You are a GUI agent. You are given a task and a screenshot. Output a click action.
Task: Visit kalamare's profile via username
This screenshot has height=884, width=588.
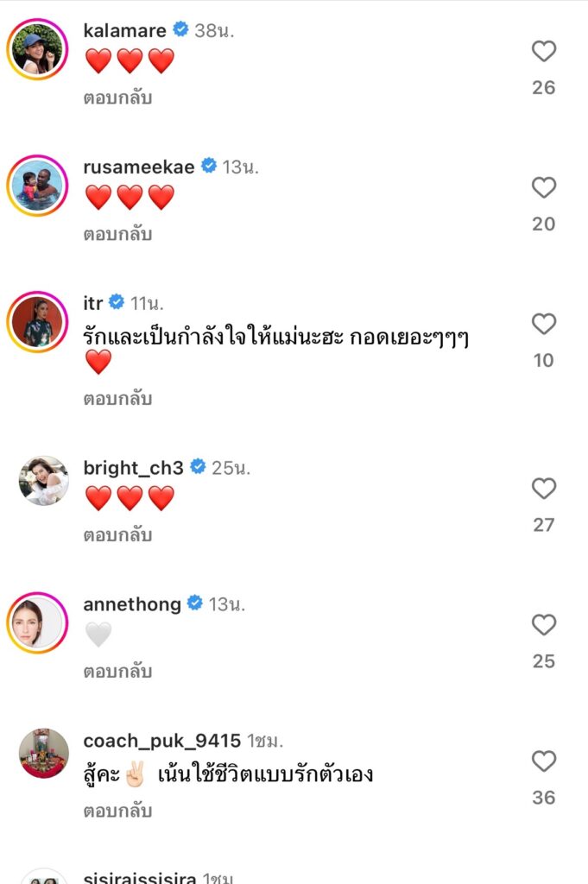(x=124, y=31)
